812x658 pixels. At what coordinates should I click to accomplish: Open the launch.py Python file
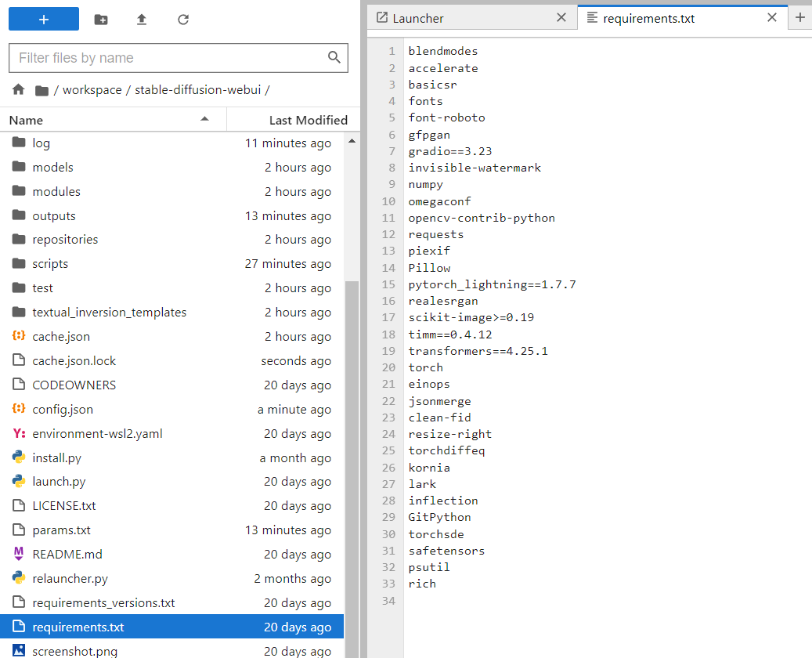(59, 482)
